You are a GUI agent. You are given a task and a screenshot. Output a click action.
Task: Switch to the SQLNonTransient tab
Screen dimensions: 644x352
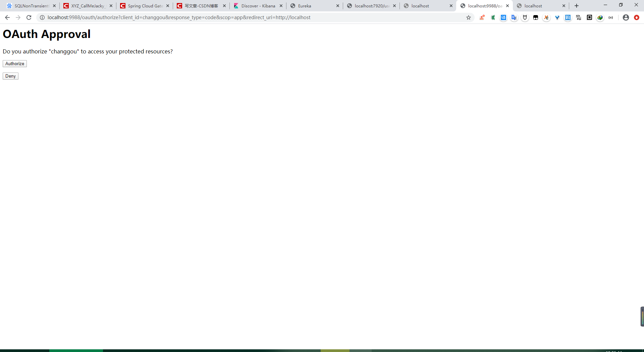pyautogui.click(x=31, y=6)
